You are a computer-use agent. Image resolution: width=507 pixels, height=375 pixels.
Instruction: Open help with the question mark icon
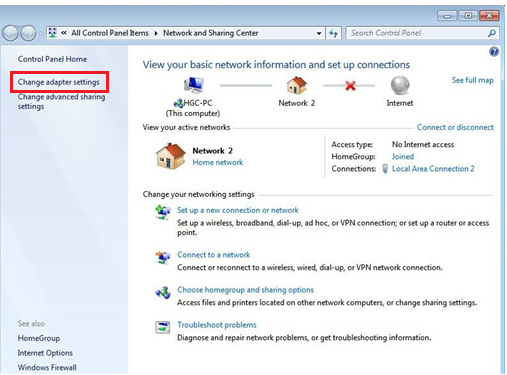point(494,52)
